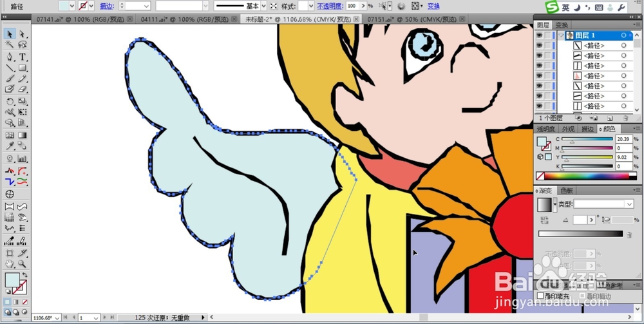Hide 图层 1 with its eye icon
This screenshot has height=324, width=644.
tap(539, 35)
